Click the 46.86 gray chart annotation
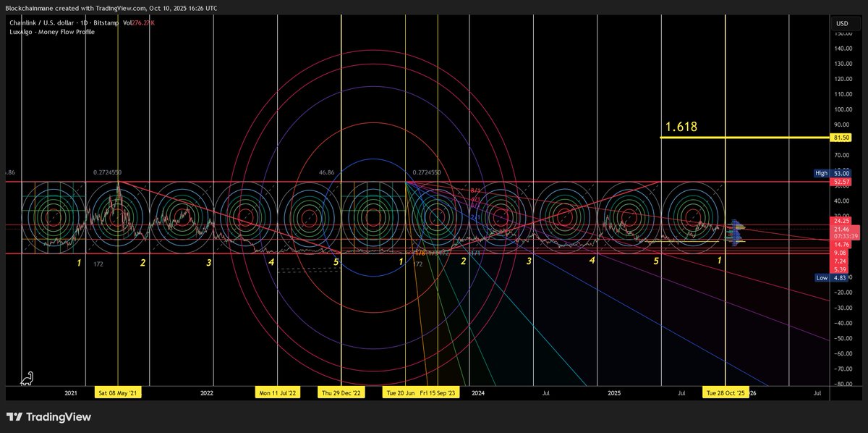 point(326,173)
